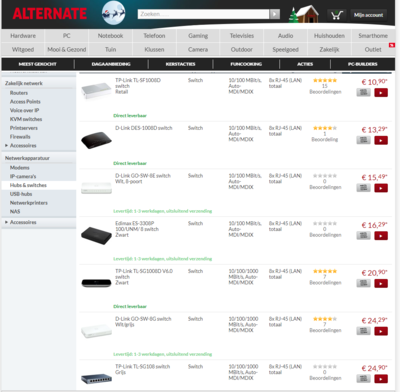
Task: Switch to the Dagaanbieding tab
Action: click(x=111, y=64)
